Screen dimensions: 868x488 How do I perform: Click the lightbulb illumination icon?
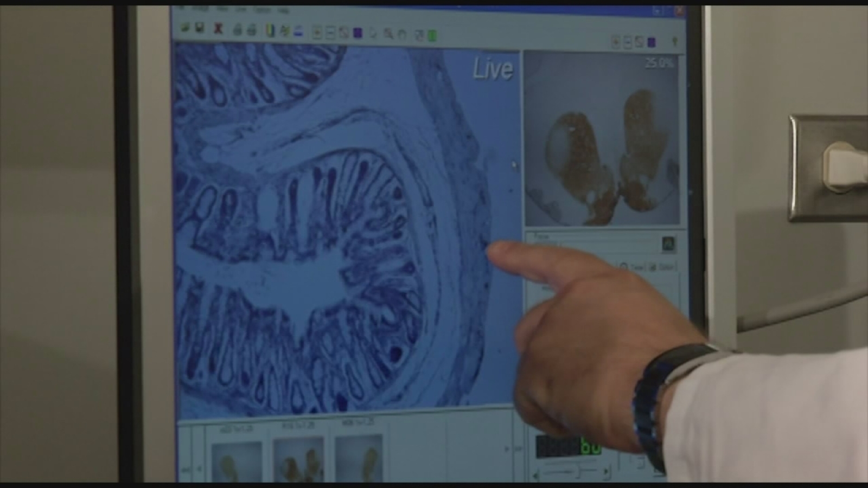coord(675,41)
